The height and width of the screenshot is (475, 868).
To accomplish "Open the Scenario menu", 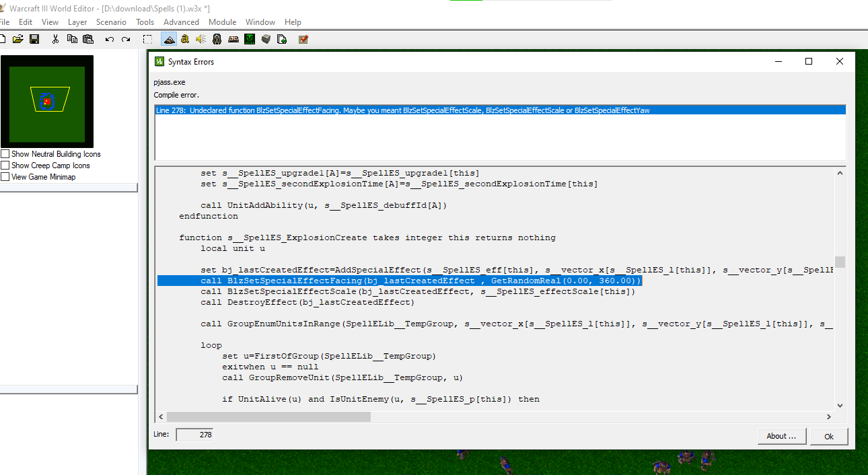I will click(x=111, y=22).
